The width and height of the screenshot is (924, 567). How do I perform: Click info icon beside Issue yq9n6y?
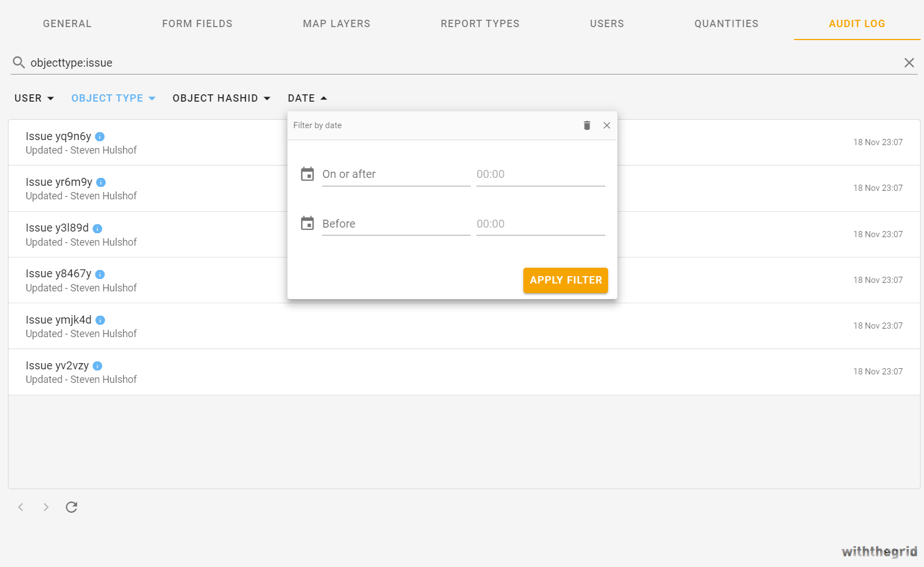coord(100,137)
